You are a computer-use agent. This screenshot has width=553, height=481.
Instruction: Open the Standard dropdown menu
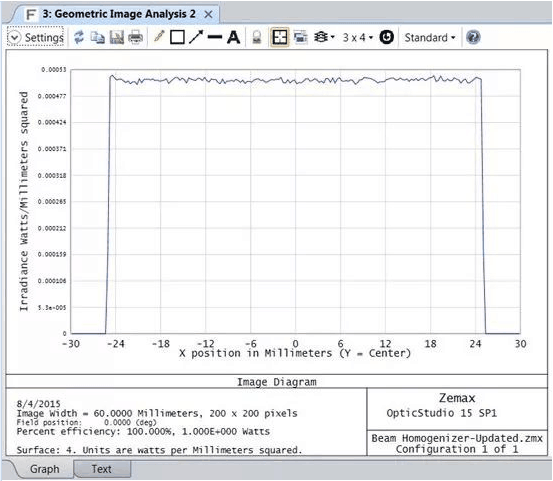pyautogui.click(x=430, y=37)
